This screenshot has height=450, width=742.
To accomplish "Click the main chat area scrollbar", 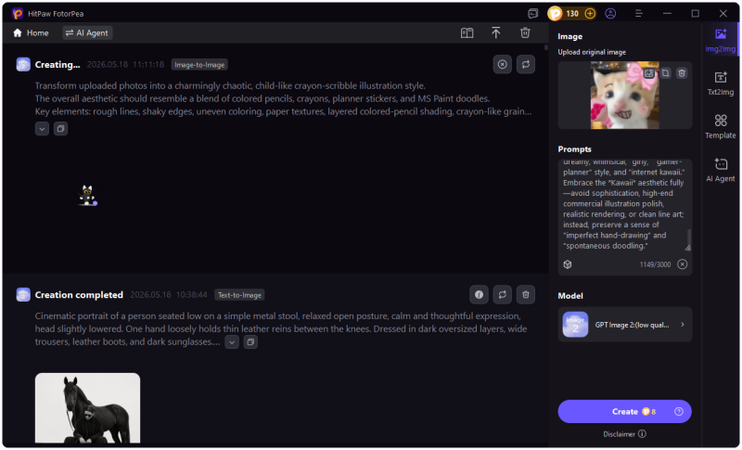I will pyautogui.click(x=546, y=47).
